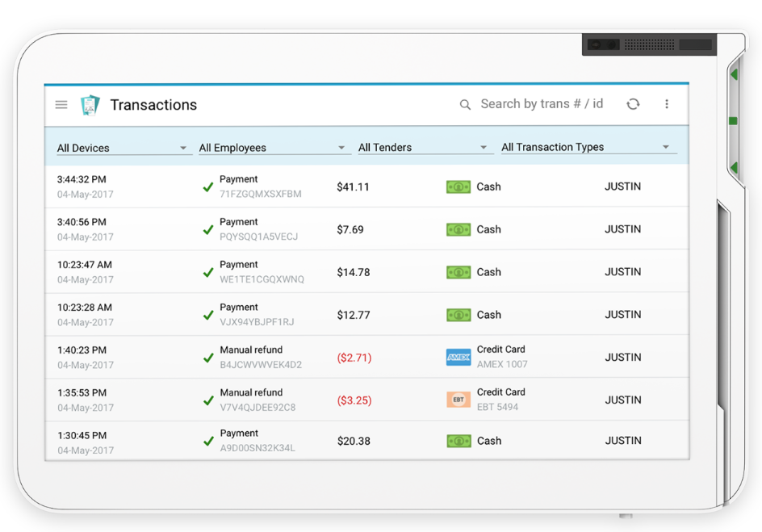This screenshot has width=762, height=532.
Task: Click the cash icon in the $12.77 row
Action: point(458,315)
